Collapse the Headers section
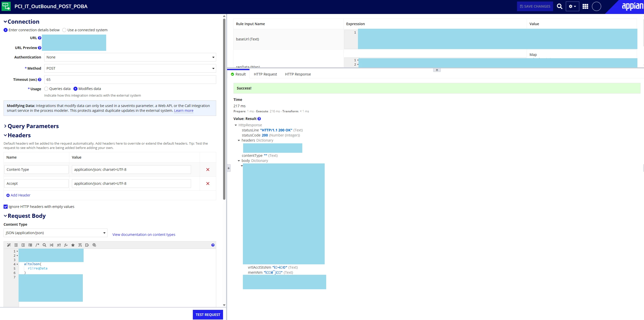Screen dimensions: 644x320 coord(5,135)
